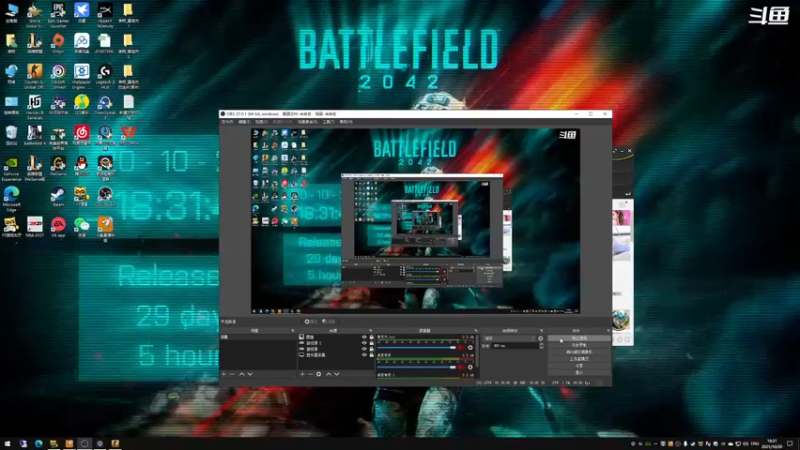Open the View menu in OBS
800x450 pixels.
pos(261,122)
